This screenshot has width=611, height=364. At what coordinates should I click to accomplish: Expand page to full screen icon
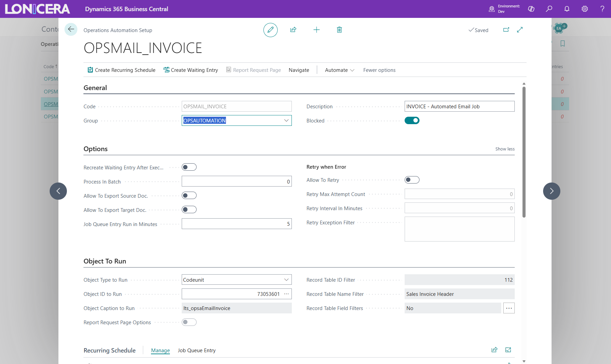coord(520,30)
